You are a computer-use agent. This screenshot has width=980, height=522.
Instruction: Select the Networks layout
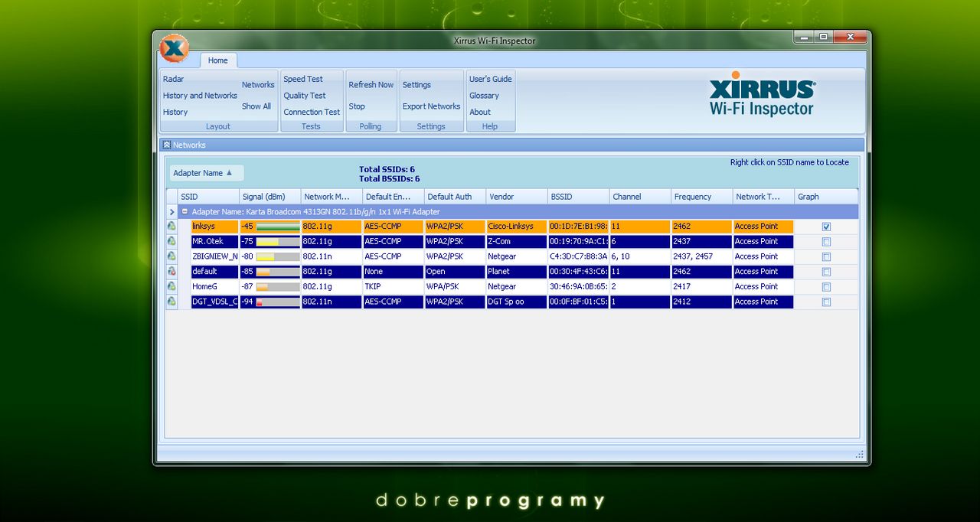tap(258, 85)
